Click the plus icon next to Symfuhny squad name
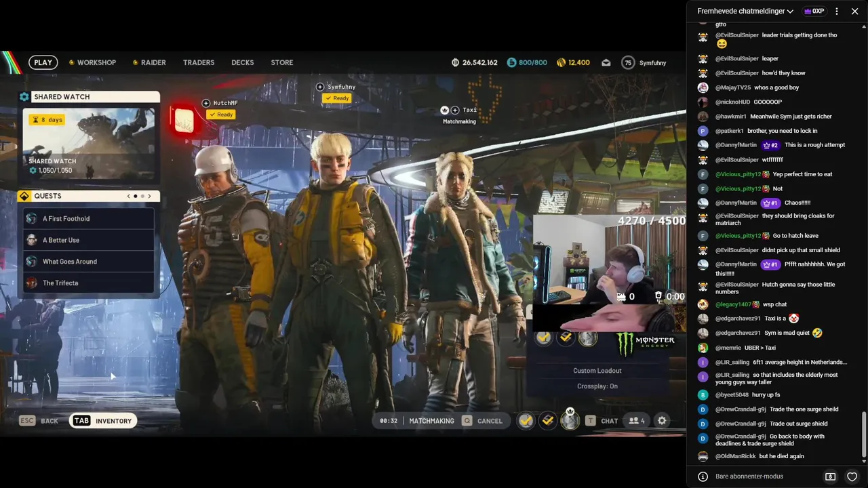This screenshot has width=868, height=488. [320, 87]
